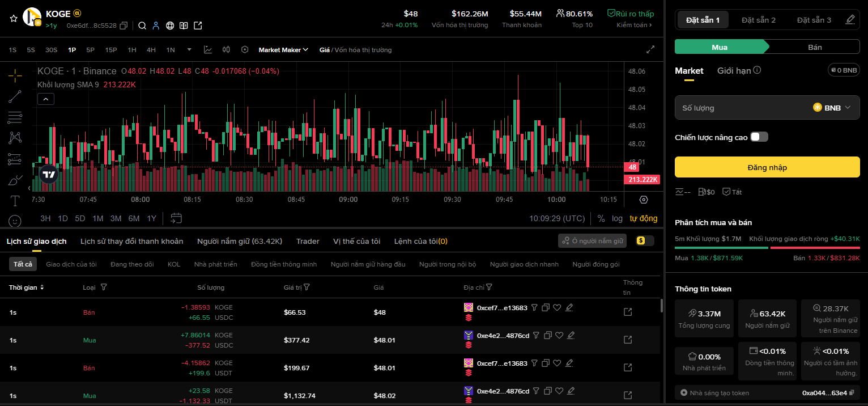Click the favorite star icon next to KOGE
868x406 pixels.
point(13,18)
